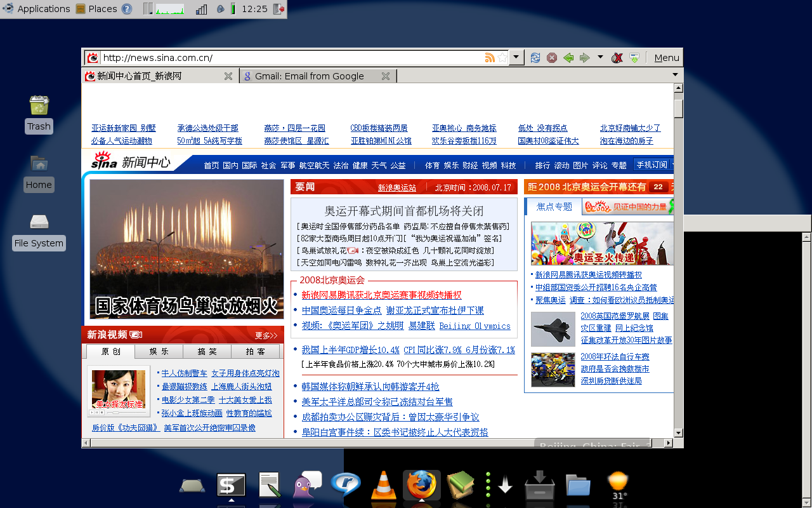Close the 新闻中心首页_新浪网 tab
The image size is (812, 508).
(x=228, y=76)
